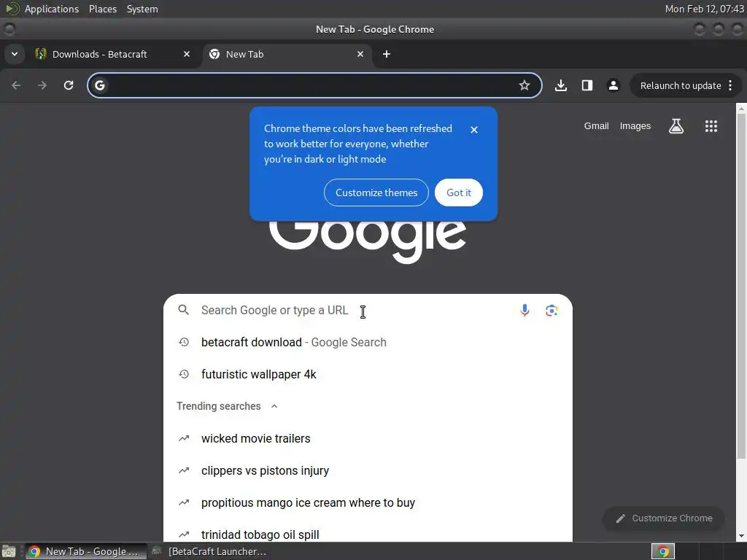Reload the current page
This screenshot has height=560, width=747.
pos(69,85)
